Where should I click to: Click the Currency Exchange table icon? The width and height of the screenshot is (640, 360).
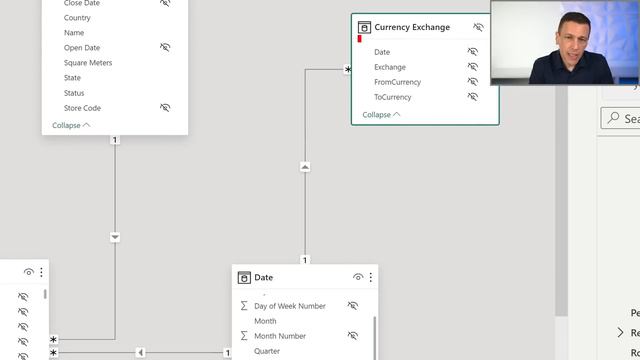(364, 27)
